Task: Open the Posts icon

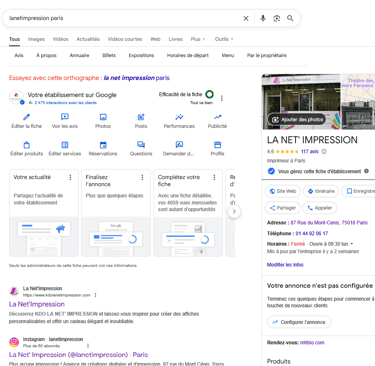Action: pyautogui.click(x=141, y=117)
